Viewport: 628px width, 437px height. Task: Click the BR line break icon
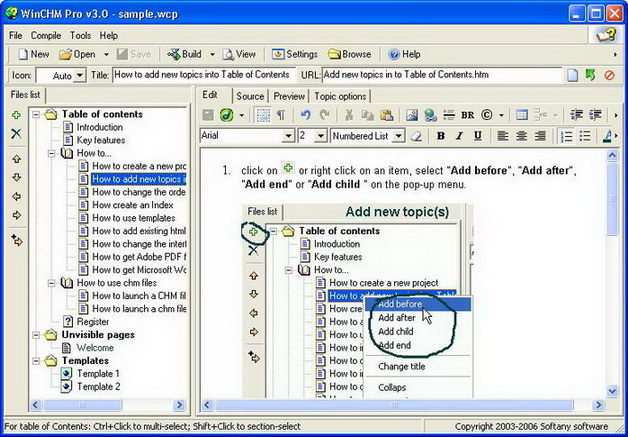(467, 115)
